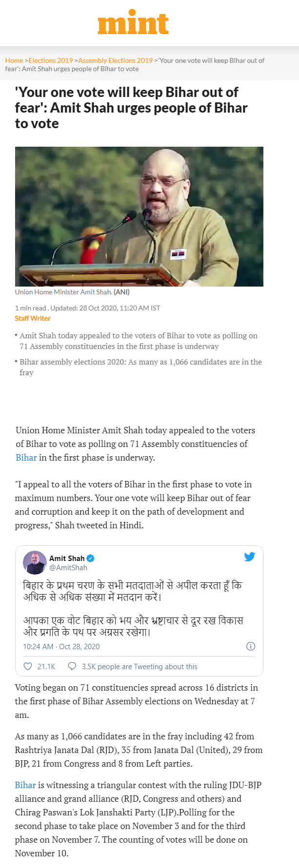This screenshot has height=868, width=299.
Task: Go to Elections 2019 breadcrumb
Action: tap(51, 60)
